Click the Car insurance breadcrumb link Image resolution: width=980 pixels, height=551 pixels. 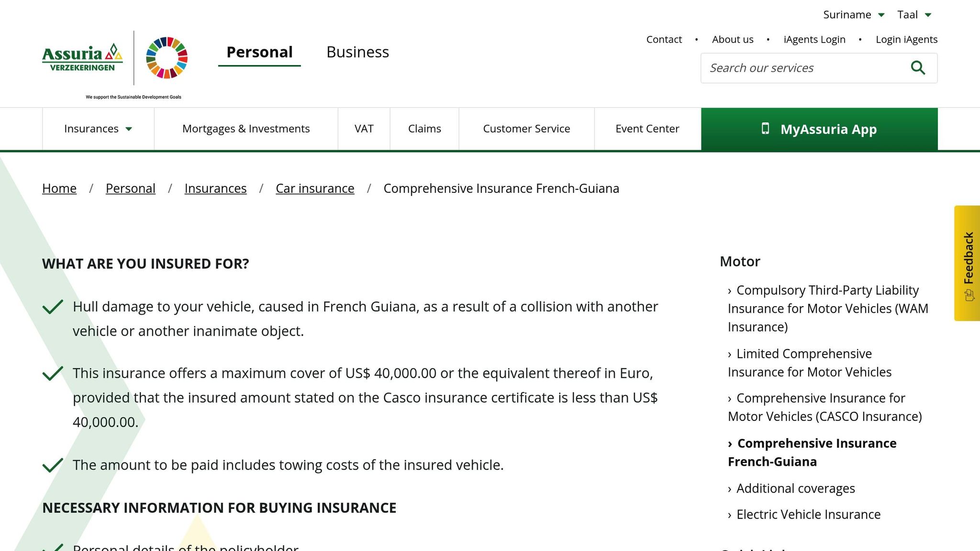pos(314,188)
